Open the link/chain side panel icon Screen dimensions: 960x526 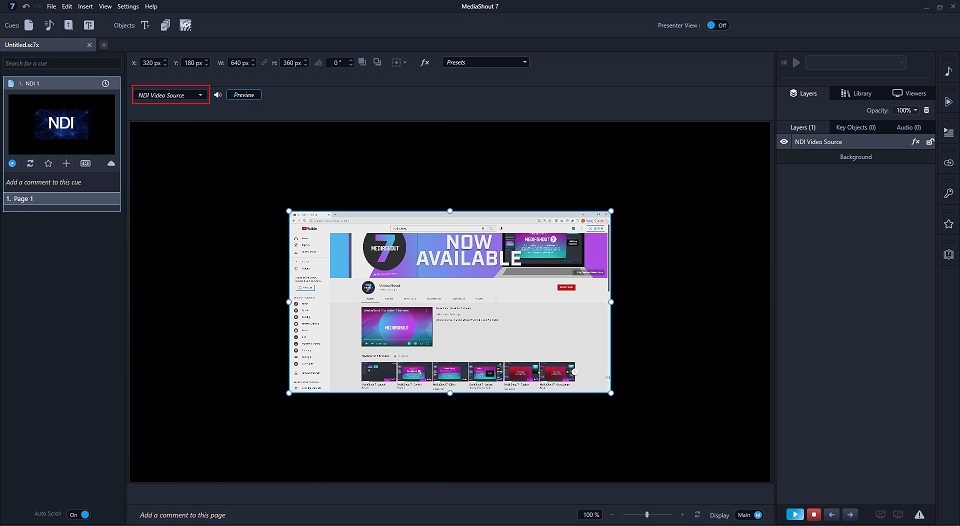[x=948, y=163]
